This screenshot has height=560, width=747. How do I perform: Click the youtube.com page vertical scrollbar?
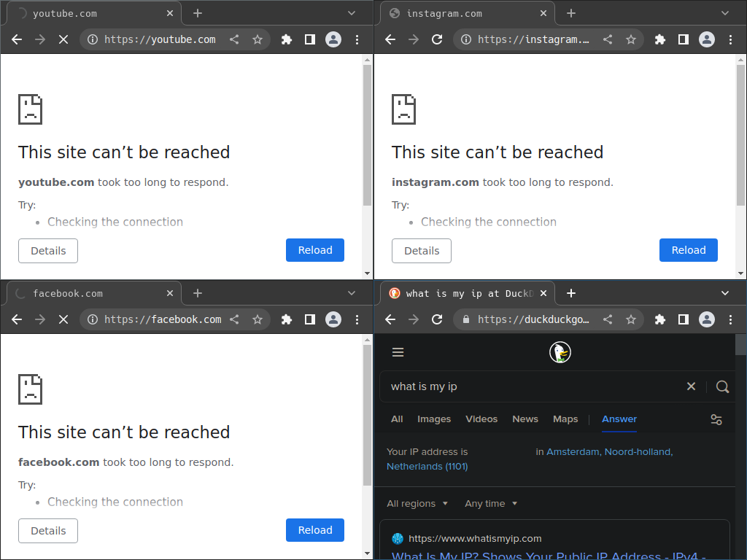(367, 135)
